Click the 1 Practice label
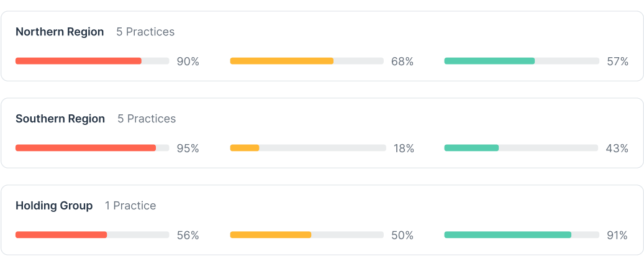The image size is (644, 266). click(x=130, y=206)
